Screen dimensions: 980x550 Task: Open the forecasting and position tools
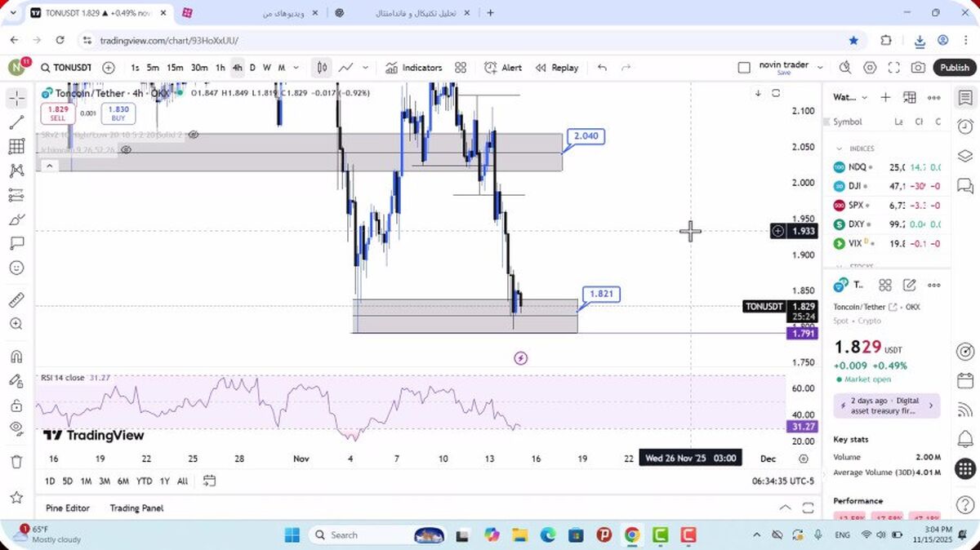(x=16, y=195)
